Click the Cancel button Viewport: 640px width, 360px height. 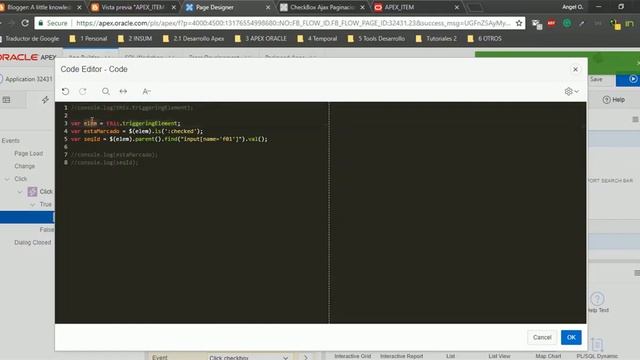coord(542,337)
